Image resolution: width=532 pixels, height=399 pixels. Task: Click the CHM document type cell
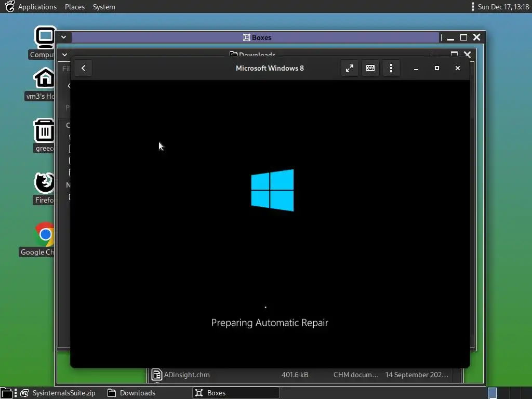[x=355, y=375]
